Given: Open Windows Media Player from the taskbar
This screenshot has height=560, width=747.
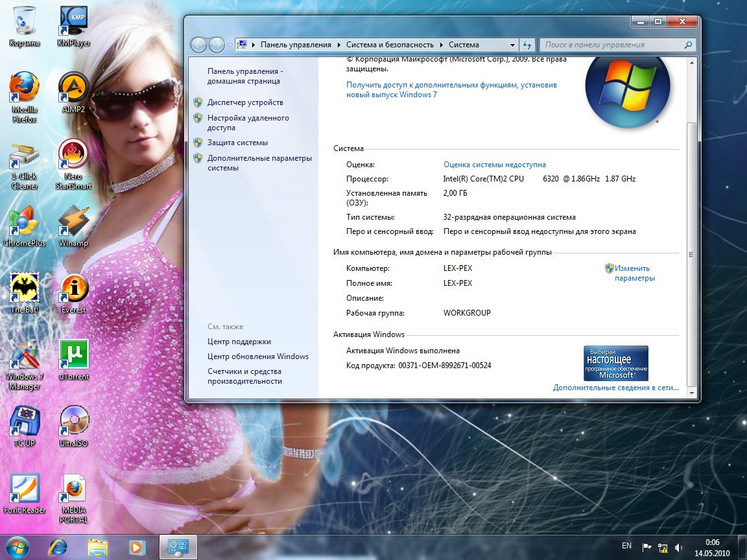Looking at the screenshot, I should 137,548.
